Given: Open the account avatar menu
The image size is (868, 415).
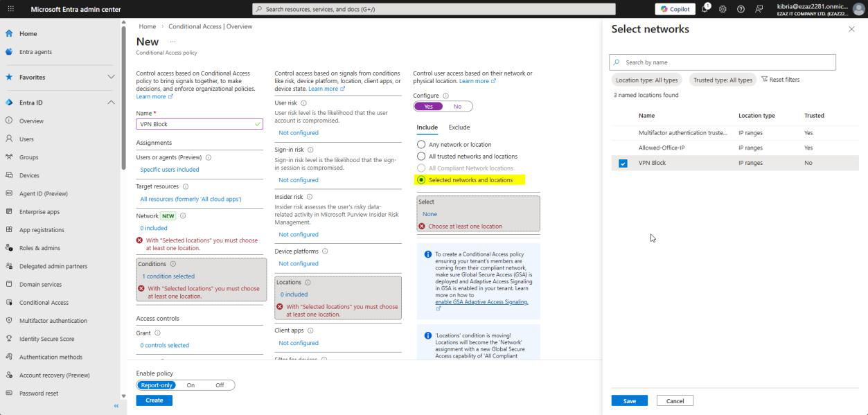Looking at the screenshot, I should point(858,9).
